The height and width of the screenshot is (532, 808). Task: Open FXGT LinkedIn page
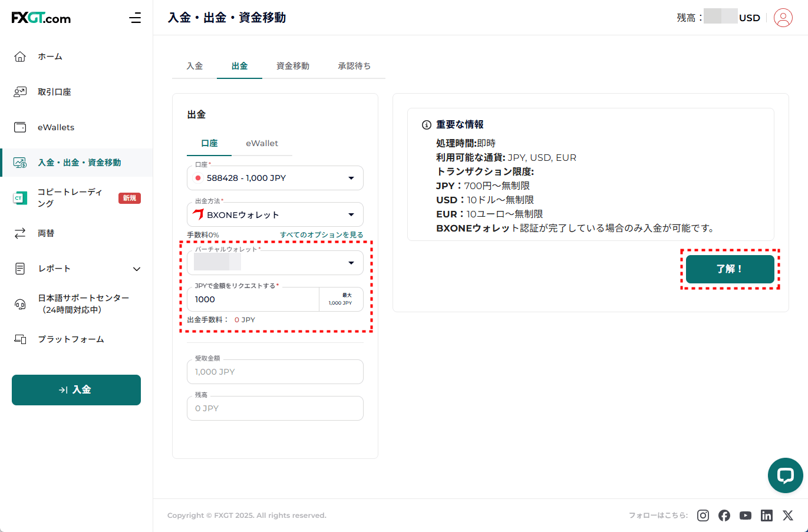[x=767, y=516]
